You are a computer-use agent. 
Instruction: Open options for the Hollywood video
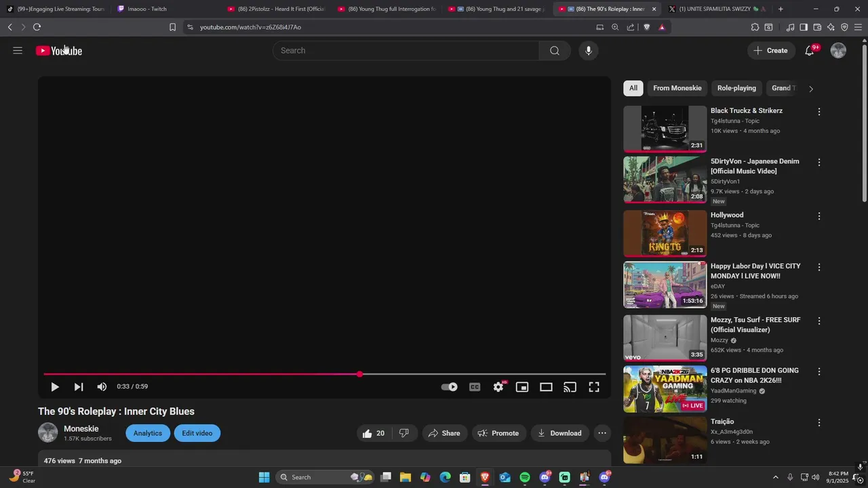coord(819,216)
